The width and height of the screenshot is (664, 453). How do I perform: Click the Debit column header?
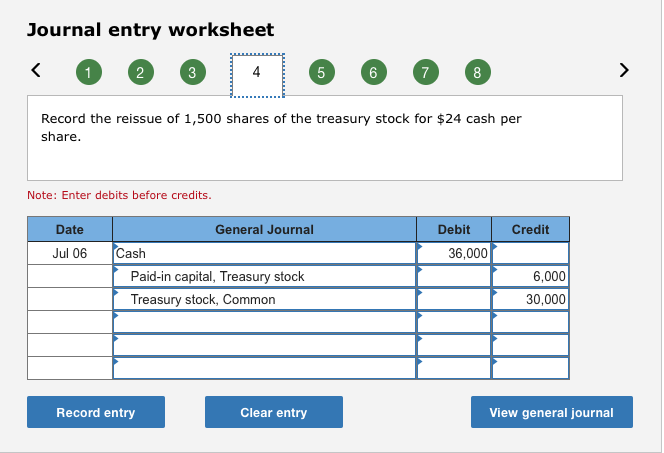454,229
